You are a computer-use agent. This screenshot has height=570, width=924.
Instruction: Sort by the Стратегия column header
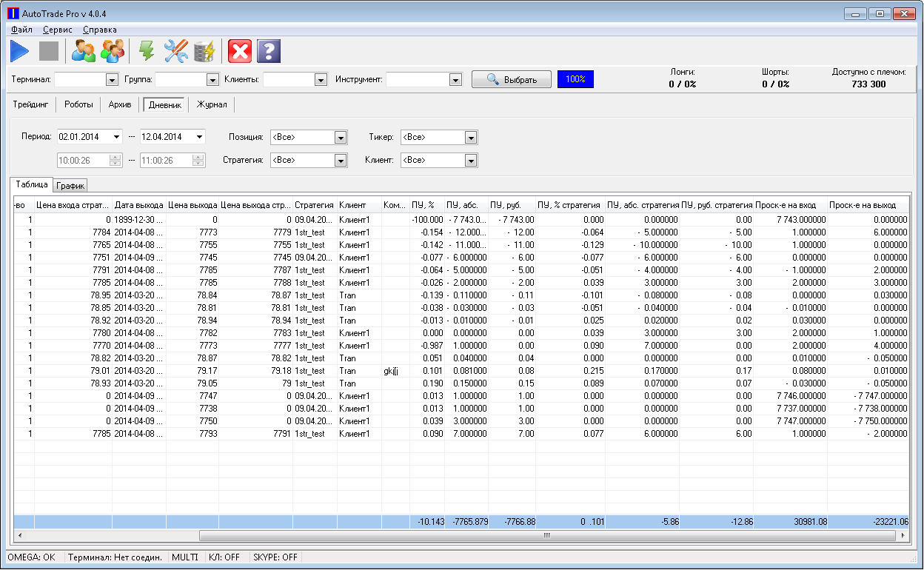[x=315, y=204]
